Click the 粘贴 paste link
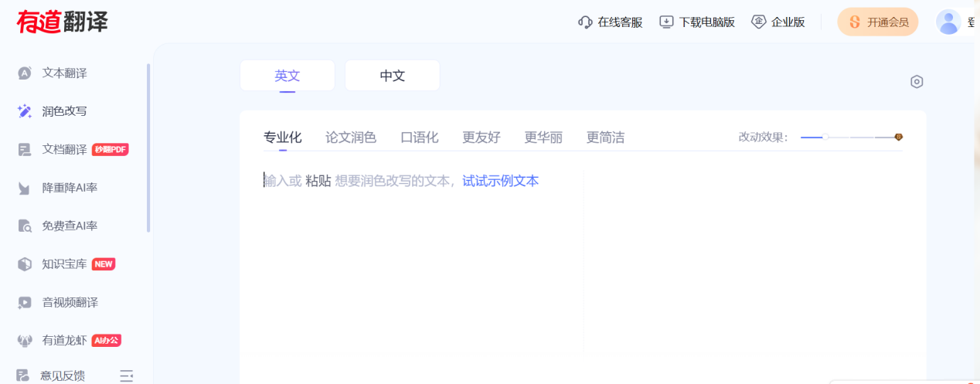Image resolution: width=980 pixels, height=384 pixels. pos(318,181)
